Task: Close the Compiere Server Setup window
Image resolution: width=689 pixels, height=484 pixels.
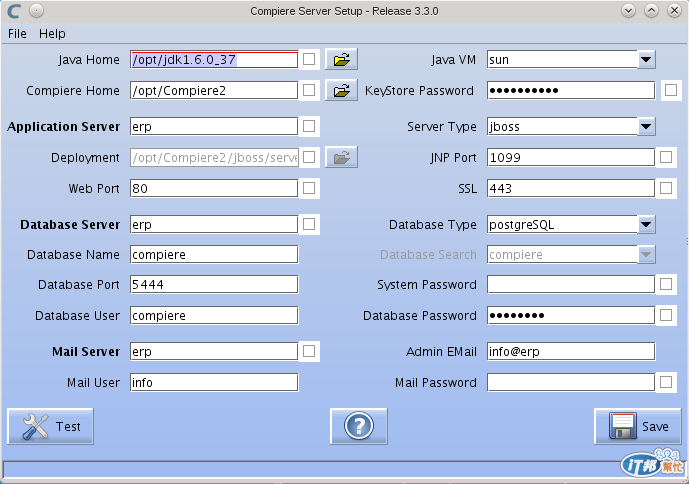Action: click(x=674, y=11)
